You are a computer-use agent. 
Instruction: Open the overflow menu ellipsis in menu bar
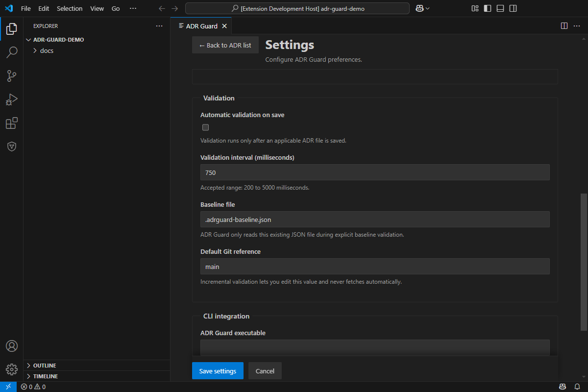[x=133, y=8]
